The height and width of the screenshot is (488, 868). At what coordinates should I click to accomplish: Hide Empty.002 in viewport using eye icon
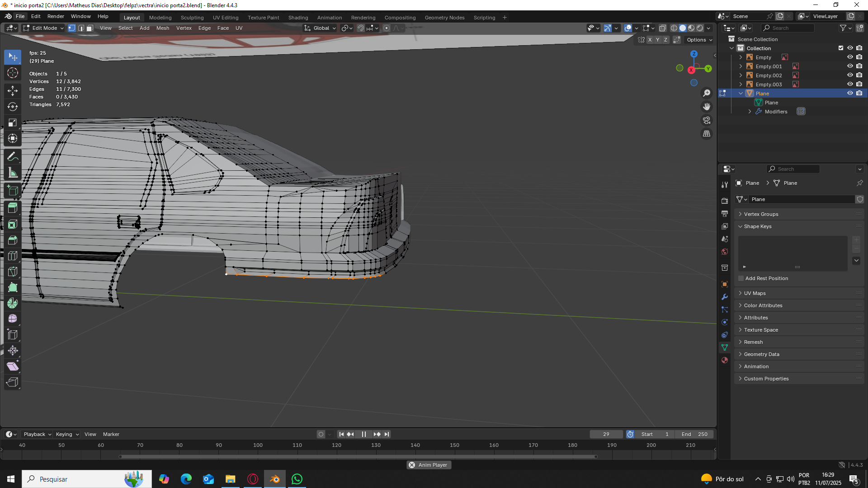(850, 75)
